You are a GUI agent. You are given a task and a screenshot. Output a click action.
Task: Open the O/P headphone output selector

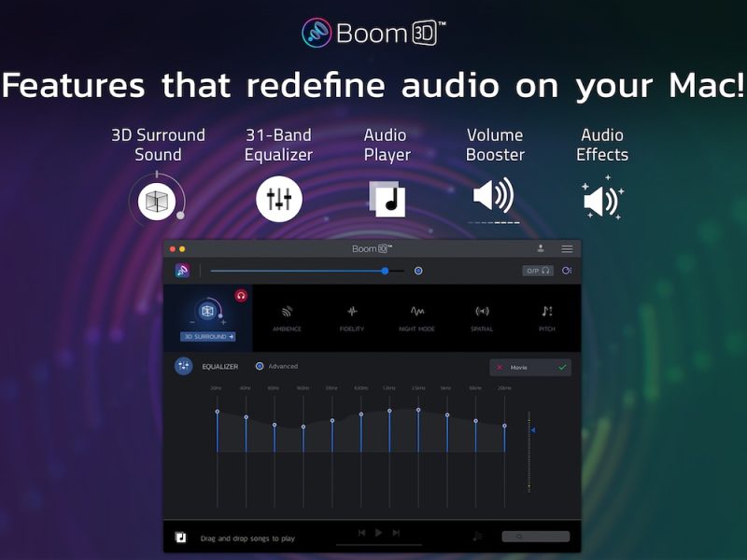pyautogui.click(x=538, y=271)
